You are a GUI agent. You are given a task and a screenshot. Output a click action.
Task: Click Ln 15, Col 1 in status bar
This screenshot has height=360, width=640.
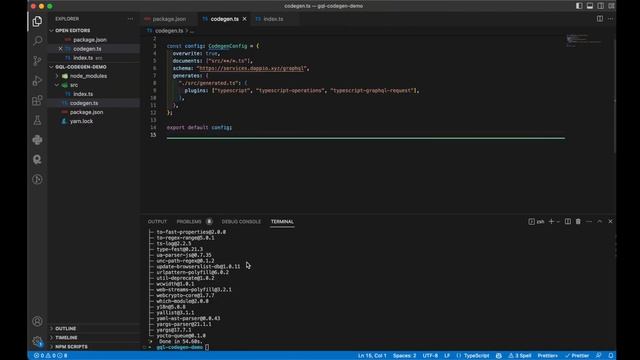pyautogui.click(x=372, y=356)
